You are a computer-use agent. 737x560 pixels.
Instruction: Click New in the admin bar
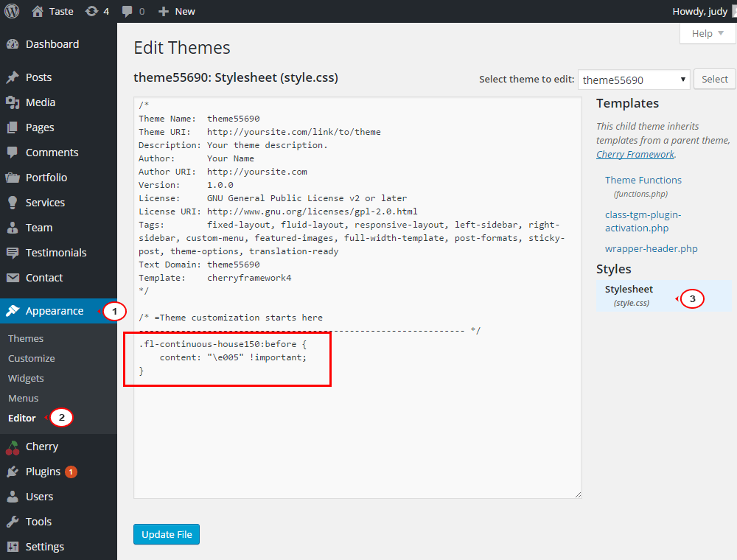click(185, 11)
